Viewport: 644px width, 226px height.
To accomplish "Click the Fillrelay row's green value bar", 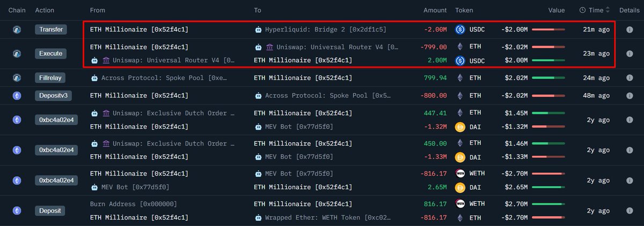I will pos(548,78).
